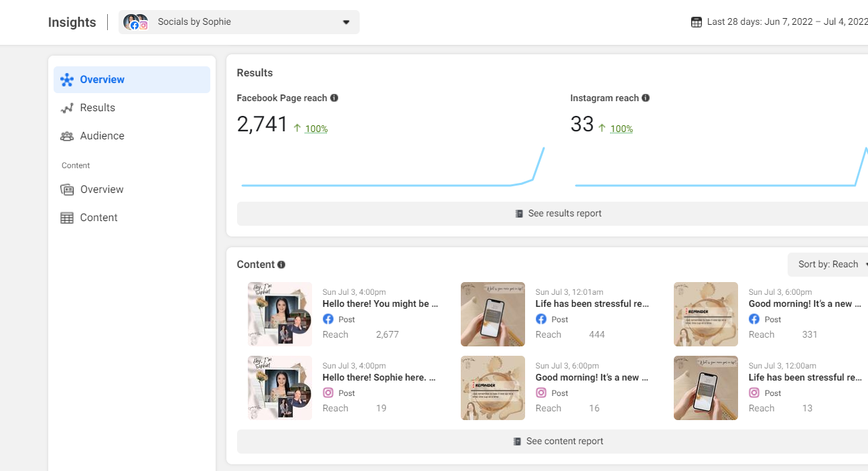Viewport: 868px width, 471px height.
Task: Go to the Audience section
Action: click(x=102, y=136)
